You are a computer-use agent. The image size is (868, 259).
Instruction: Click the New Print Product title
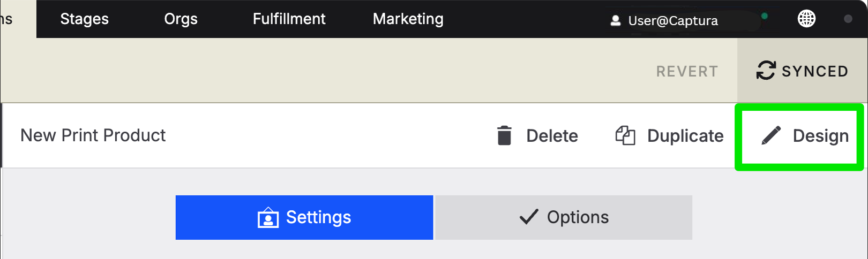[x=93, y=135]
